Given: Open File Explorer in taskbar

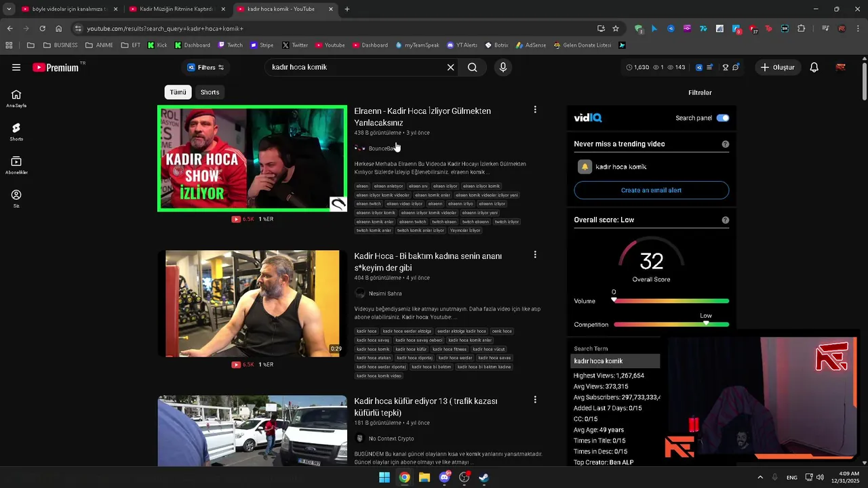Looking at the screenshot, I should coord(425,477).
